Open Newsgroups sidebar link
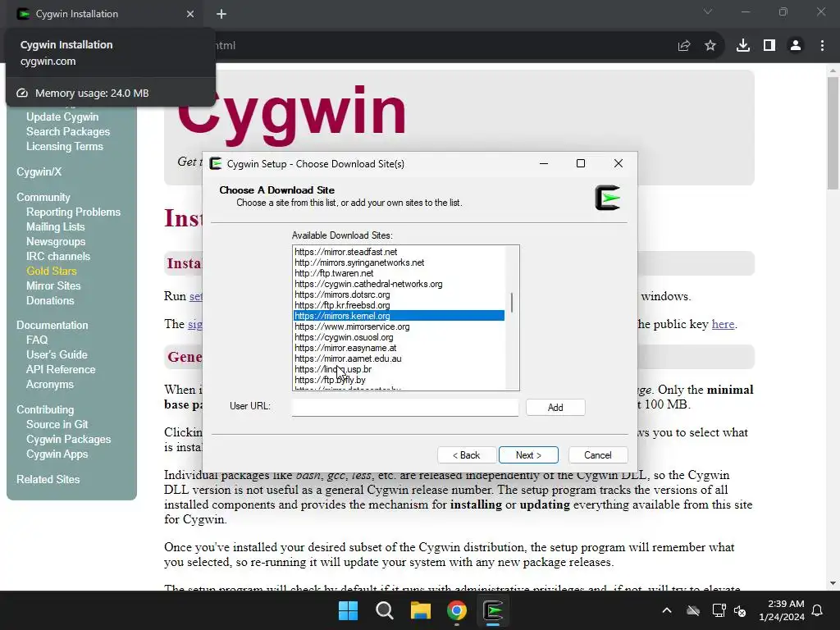The width and height of the screenshot is (840, 630). pos(56,242)
